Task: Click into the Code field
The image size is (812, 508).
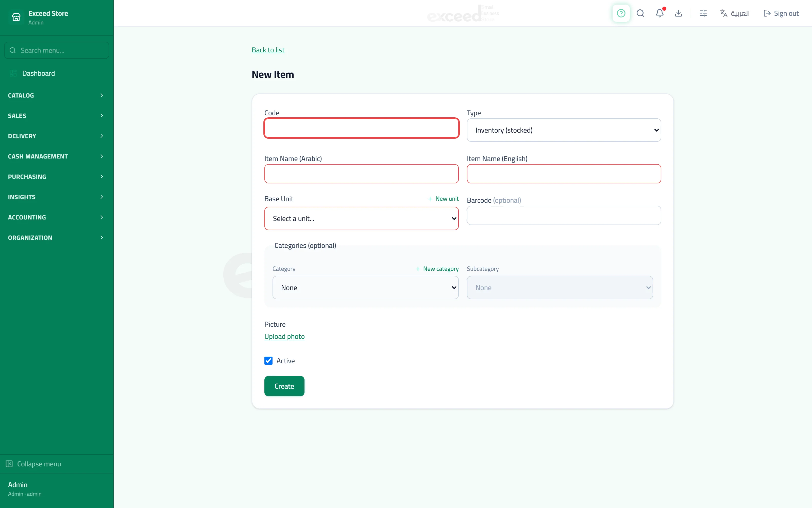Action: 361,128
